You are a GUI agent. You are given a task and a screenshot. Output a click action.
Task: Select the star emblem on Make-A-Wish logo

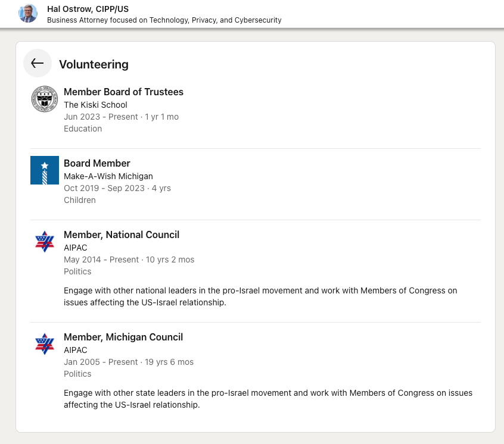44,167
